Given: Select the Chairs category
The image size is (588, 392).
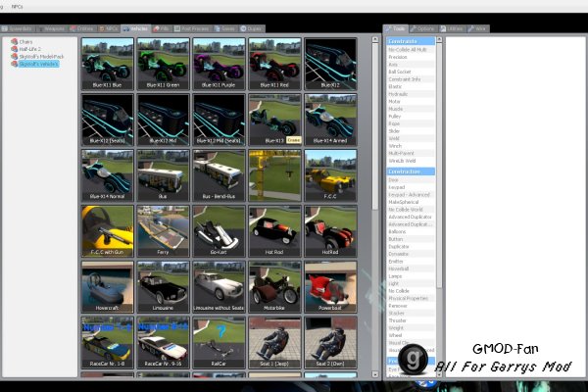Looking at the screenshot, I should tap(25, 41).
